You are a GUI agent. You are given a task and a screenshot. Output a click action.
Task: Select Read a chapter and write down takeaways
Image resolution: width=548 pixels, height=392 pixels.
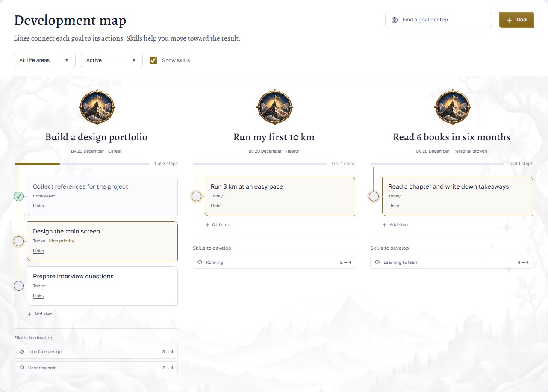[457, 196]
